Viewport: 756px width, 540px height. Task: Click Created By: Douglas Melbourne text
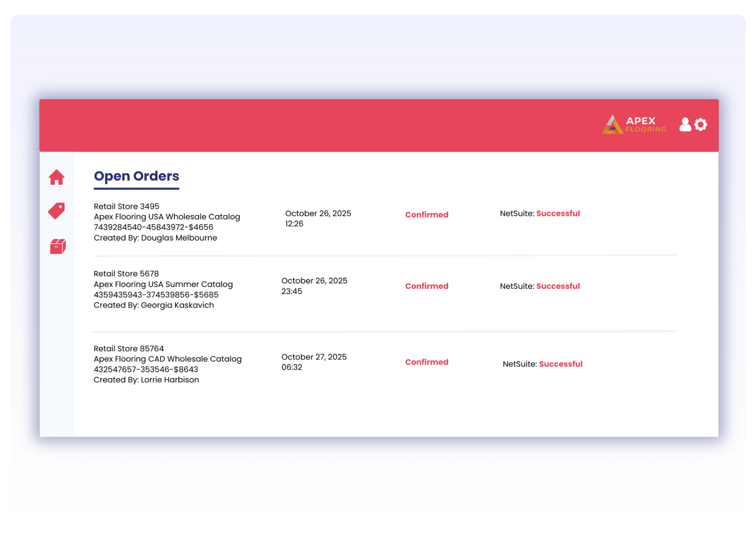[155, 238]
